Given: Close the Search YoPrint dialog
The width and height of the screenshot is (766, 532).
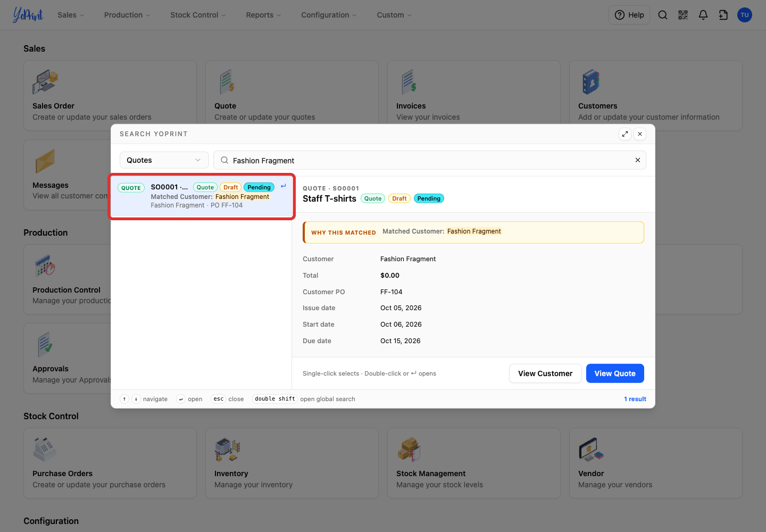Looking at the screenshot, I should pos(640,134).
